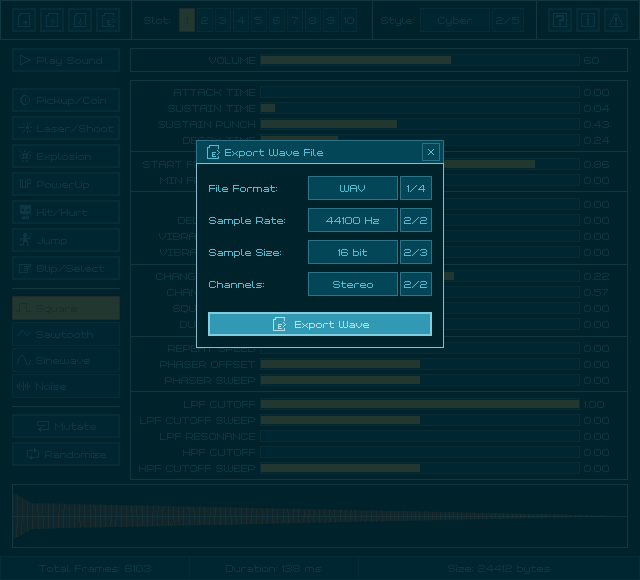Click the Sustain Punch slider
This screenshot has width=640, height=580.
[420, 124]
